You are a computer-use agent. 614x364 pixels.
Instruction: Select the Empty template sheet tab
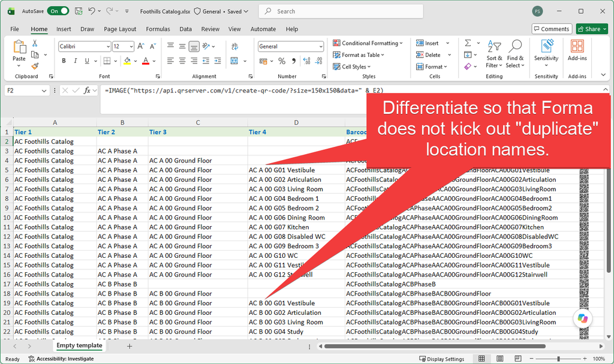point(79,345)
